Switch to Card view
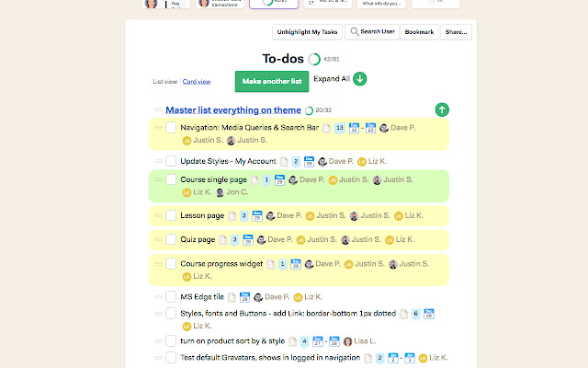588x368 pixels. tap(197, 82)
